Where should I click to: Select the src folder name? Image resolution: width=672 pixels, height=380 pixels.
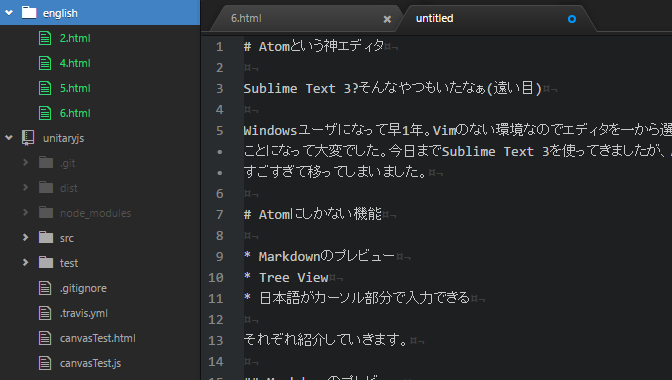click(67, 238)
